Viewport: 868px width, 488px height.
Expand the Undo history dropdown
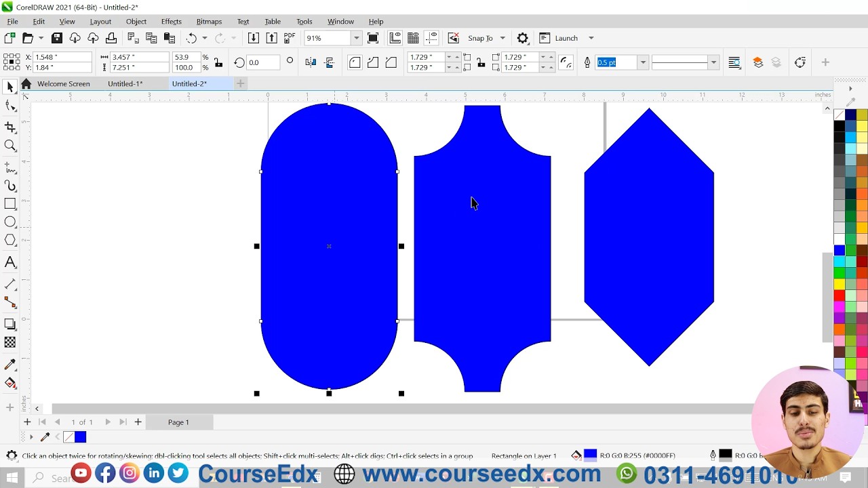[204, 38]
